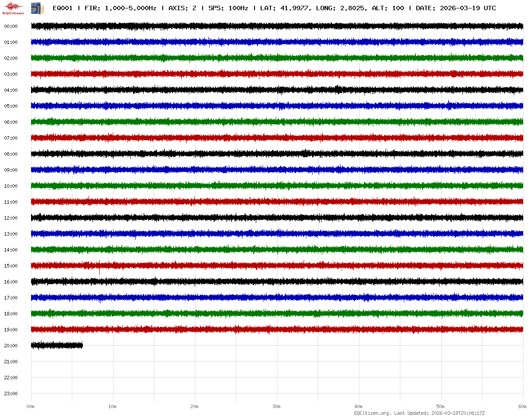Open the EQCitizen.org footer text

pyautogui.click(x=372, y=413)
